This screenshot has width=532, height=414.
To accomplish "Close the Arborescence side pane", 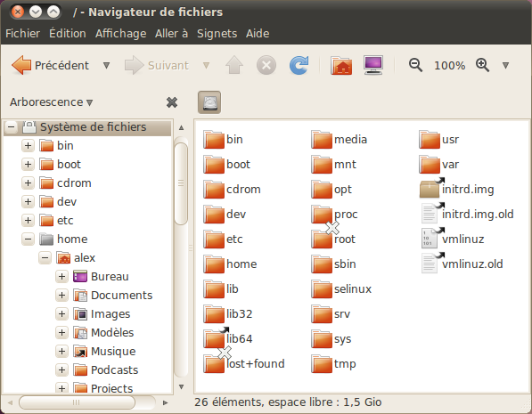I will (172, 102).
